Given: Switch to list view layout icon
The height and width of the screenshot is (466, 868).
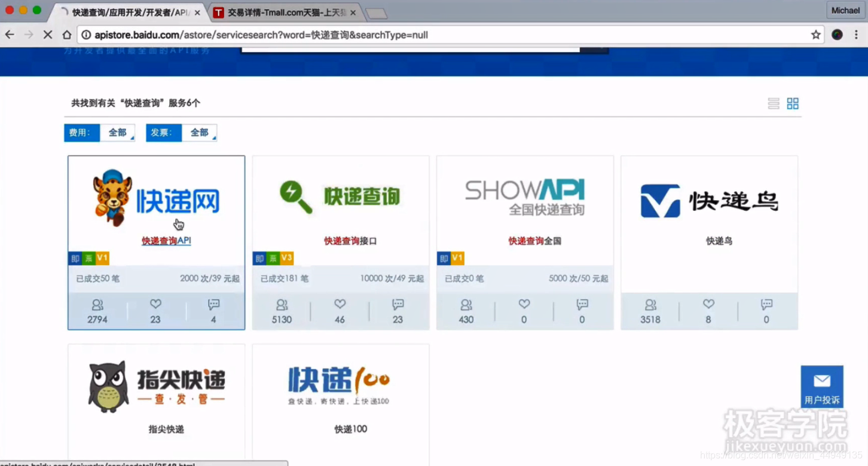Looking at the screenshot, I should tap(774, 103).
